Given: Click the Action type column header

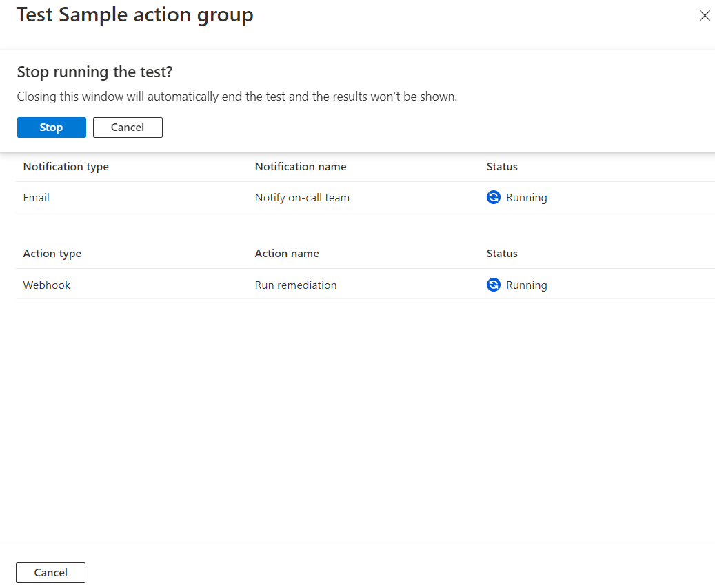Looking at the screenshot, I should coord(52,254).
